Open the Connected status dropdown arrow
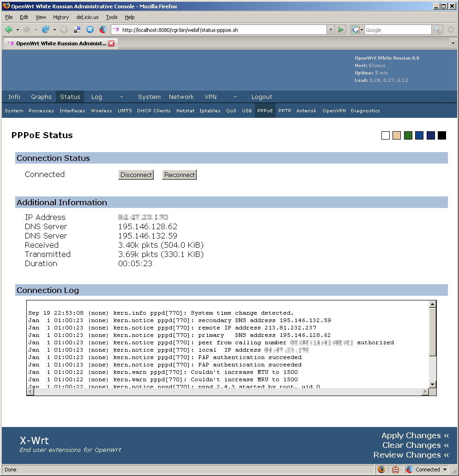Viewport: 459px width, 476px height. [445, 470]
